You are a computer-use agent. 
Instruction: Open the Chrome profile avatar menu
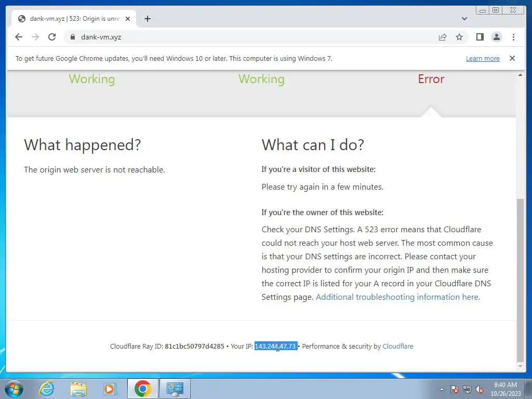point(496,37)
